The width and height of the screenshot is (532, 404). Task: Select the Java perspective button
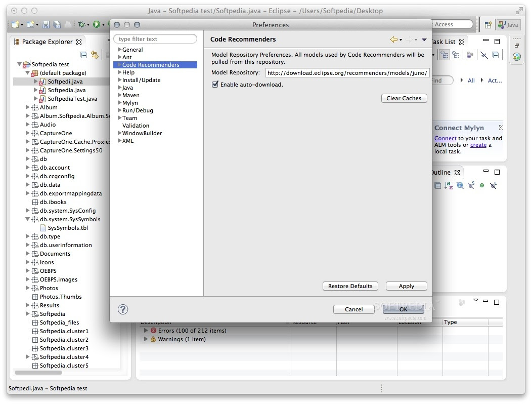pos(508,25)
